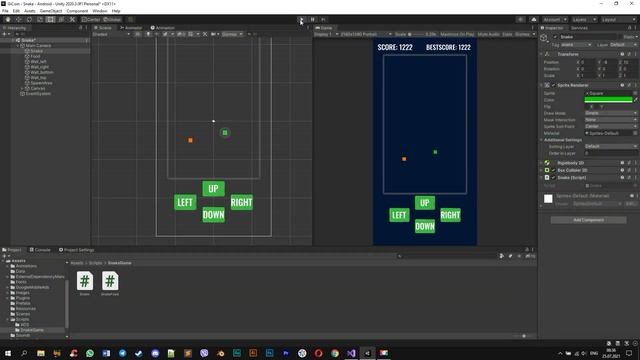Select the Rotate tool in toolbar
Screen dimensions: 640x360
29,20
